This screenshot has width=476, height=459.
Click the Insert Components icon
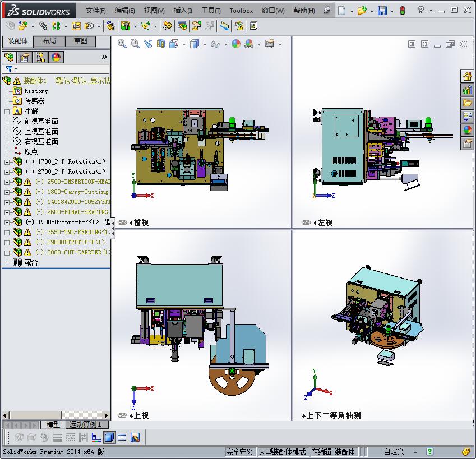22,26
